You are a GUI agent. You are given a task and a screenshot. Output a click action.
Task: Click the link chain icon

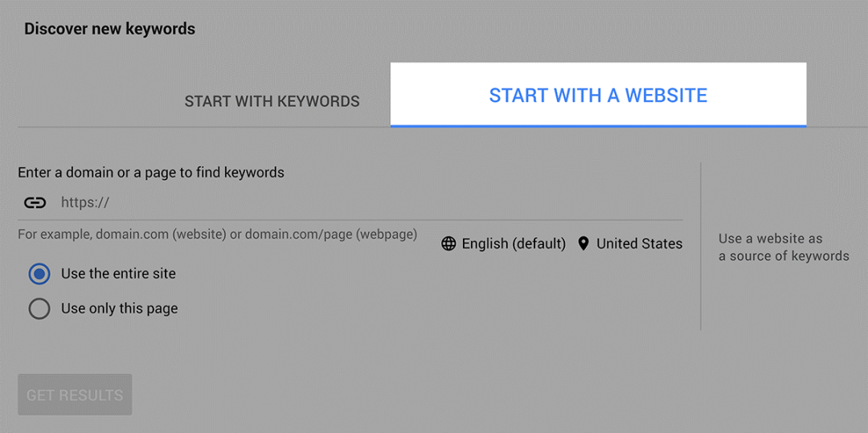tap(35, 203)
